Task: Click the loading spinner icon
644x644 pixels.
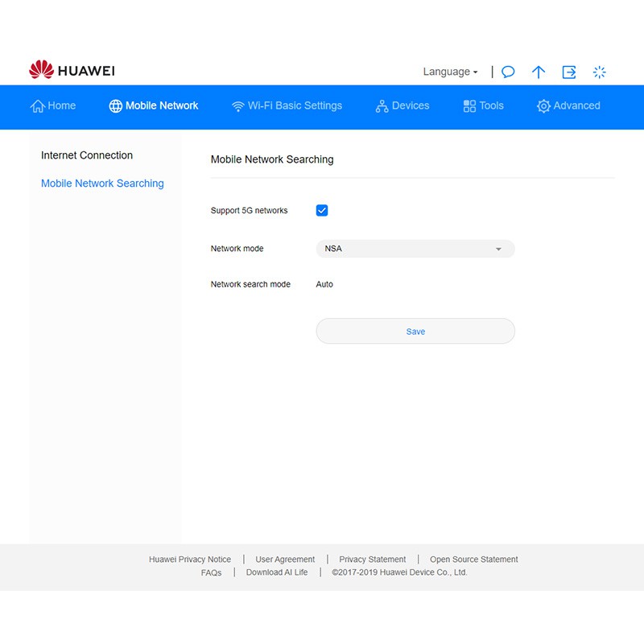Action: click(x=599, y=72)
